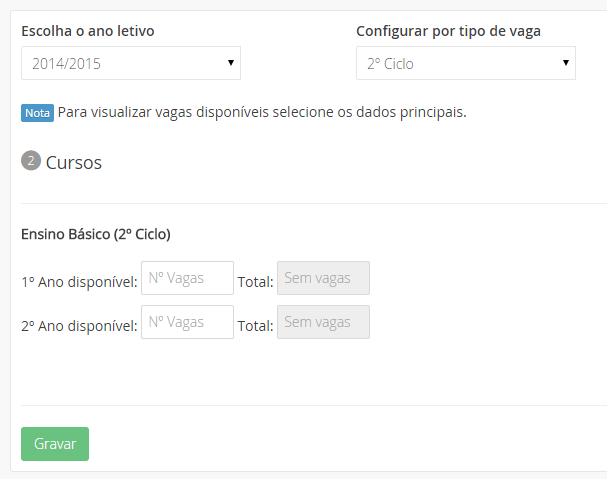607x479 pixels.
Task: Click the arrow on the 2º Ciclo selector
Action: (x=566, y=63)
